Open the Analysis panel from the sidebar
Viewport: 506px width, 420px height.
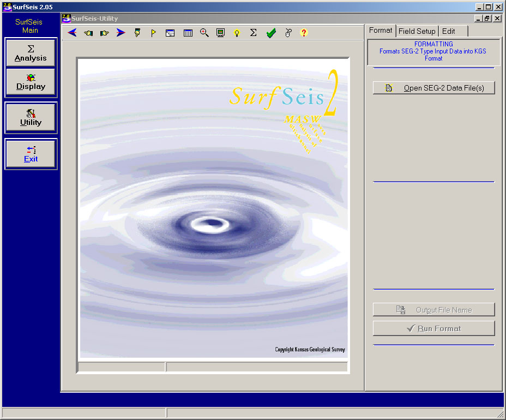(31, 52)
